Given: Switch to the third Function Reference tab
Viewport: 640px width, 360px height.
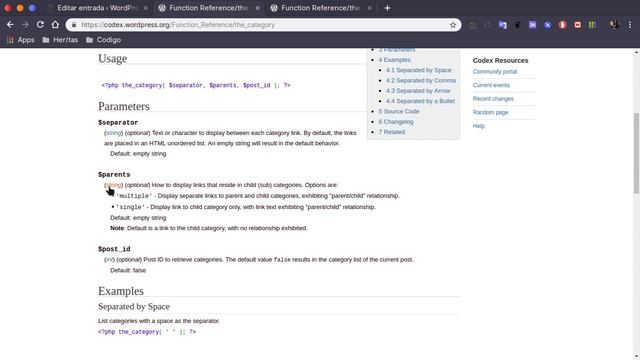Looking at the screenshot, I should pyautogui.click(x=320, y=8).
